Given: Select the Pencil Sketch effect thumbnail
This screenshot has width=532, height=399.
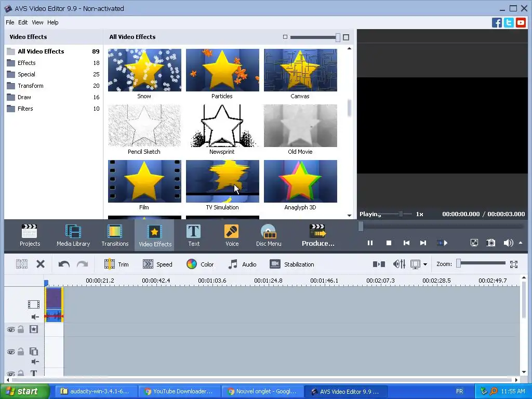Looking at the screenshot, I should tap(144, 126).
